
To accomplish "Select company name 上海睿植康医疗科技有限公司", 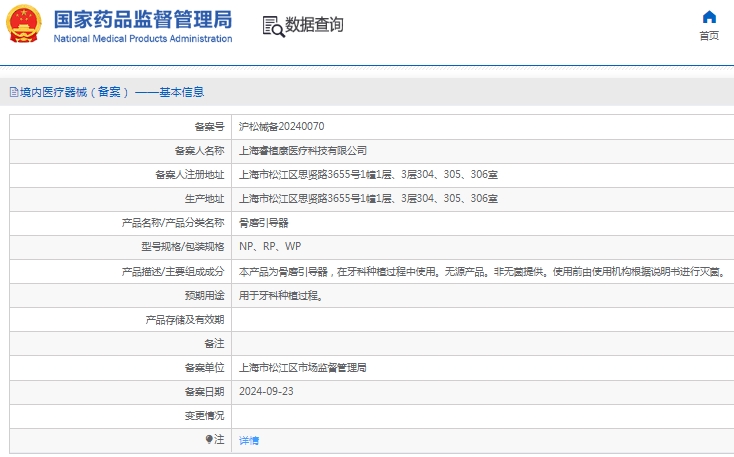I will click(x=303, y=151).
